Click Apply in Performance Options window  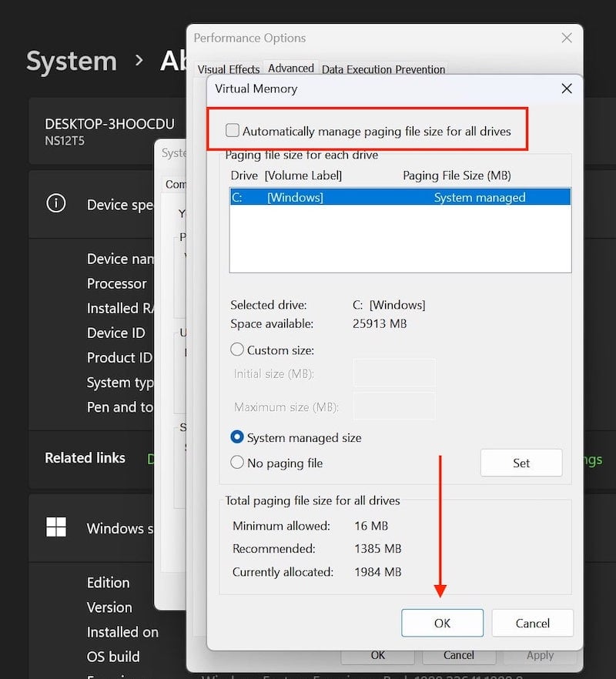[x=541, y=656]
